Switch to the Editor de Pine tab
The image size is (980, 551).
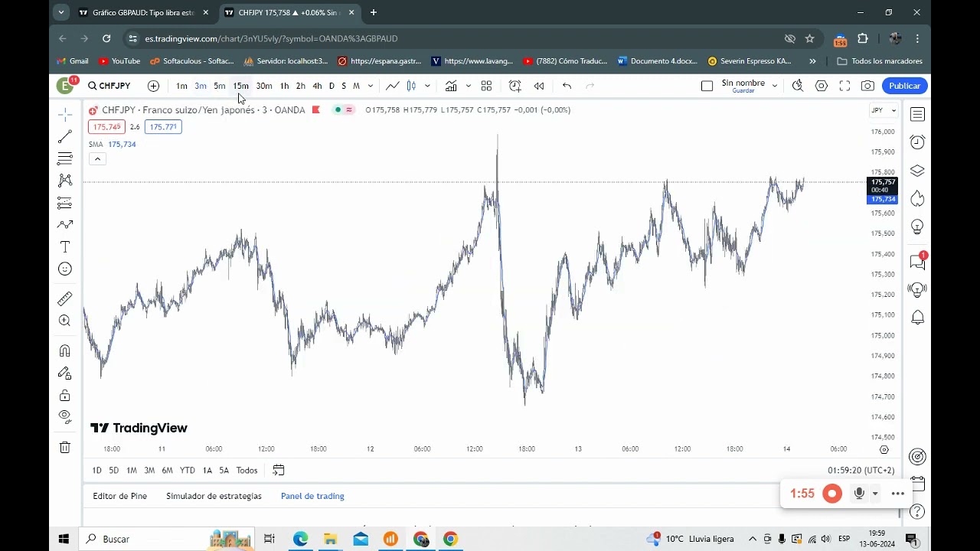tap(119, 496)
